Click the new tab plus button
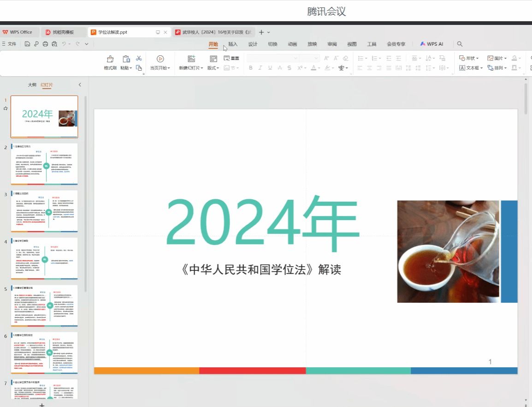Screen dimensions: 532x407 [x=261, y=32]
